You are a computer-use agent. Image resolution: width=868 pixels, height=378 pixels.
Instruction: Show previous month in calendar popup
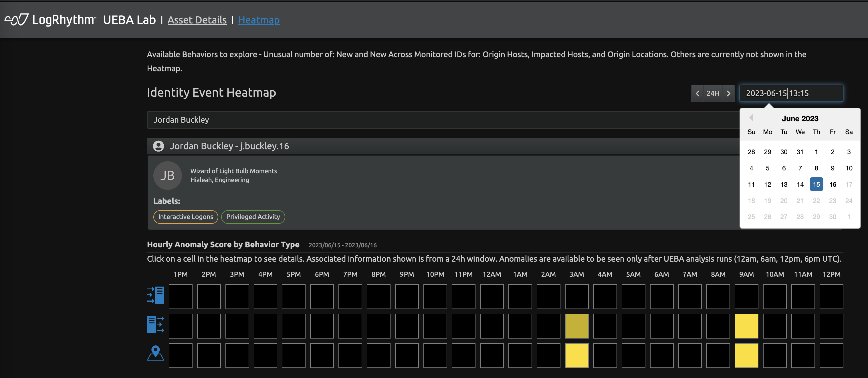point(751,118)
